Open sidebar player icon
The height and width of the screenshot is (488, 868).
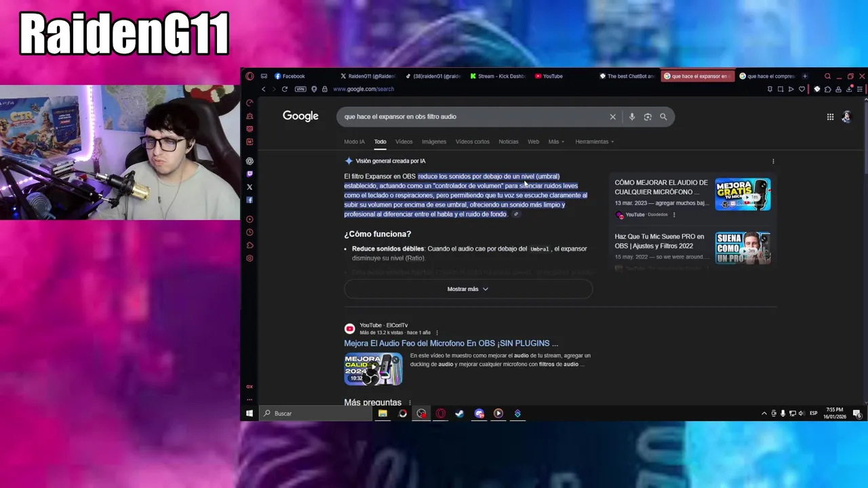[x=250, y=220]
